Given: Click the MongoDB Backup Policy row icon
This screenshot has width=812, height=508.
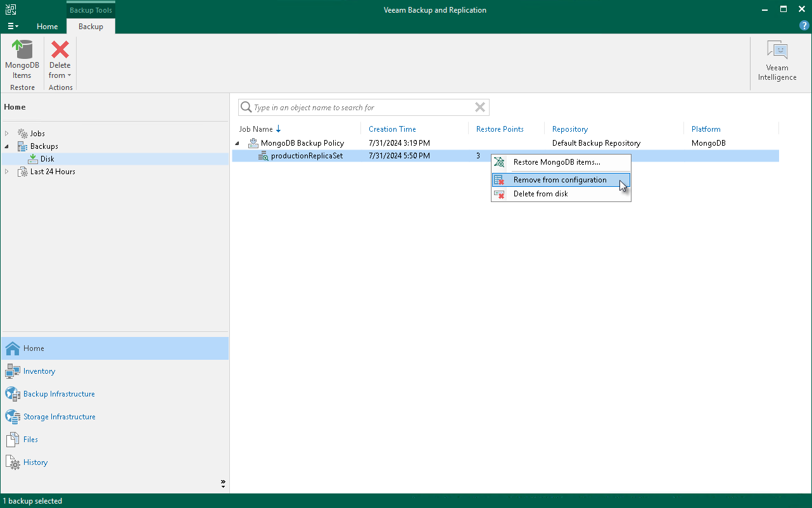Looking at the screenshot, I should tap(253, 143).
